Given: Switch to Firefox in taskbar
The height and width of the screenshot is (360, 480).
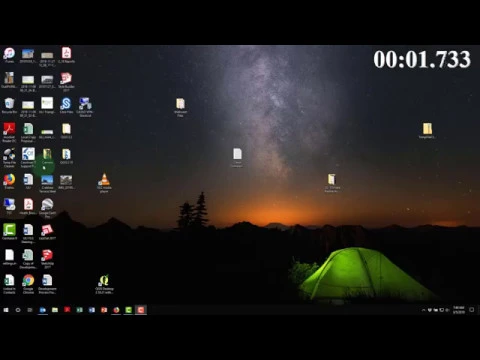Looking at the screenshot, I should pos(116,310).
